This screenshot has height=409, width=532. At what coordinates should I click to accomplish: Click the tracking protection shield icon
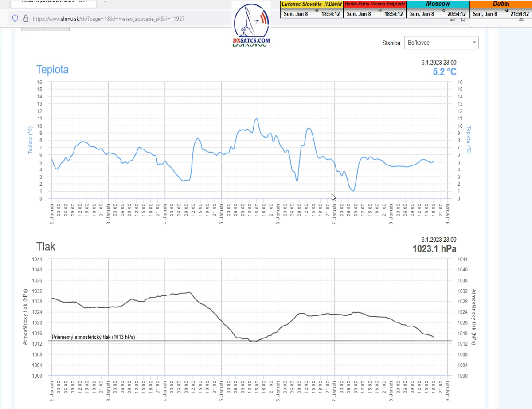[15, 19]
